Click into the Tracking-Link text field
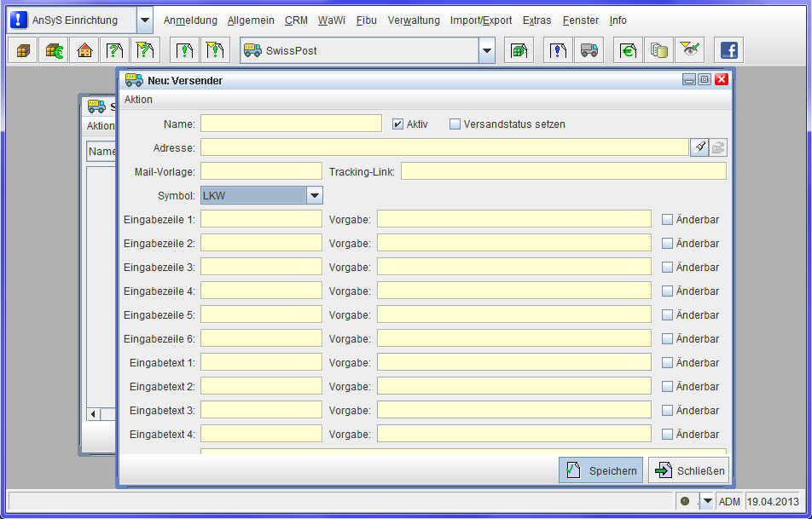Screen dimensions: 812x519 pyautogui.click(x=563, y=172)
